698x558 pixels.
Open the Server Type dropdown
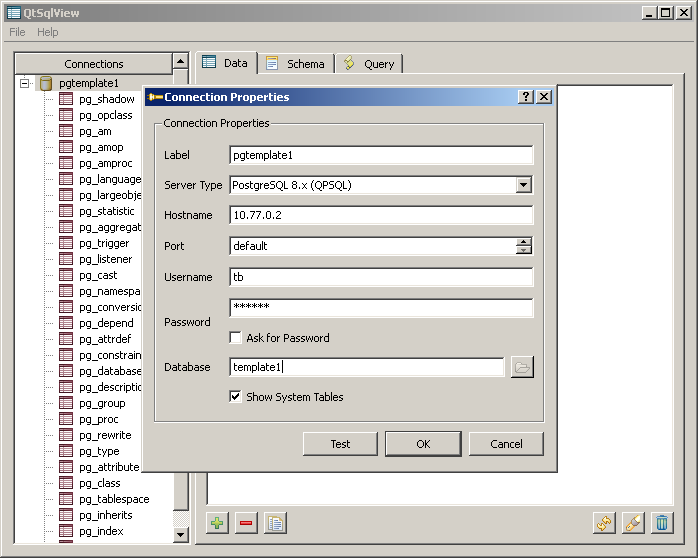(524, 185)
